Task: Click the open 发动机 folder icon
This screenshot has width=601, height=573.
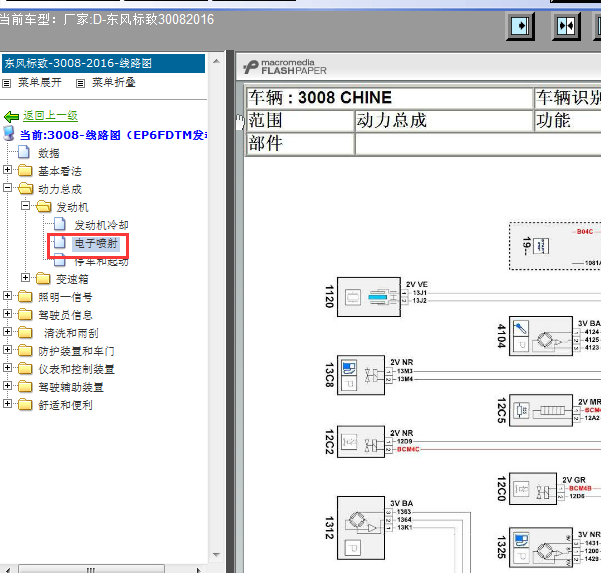Action: pyautogui.click(x=44, y=207)
